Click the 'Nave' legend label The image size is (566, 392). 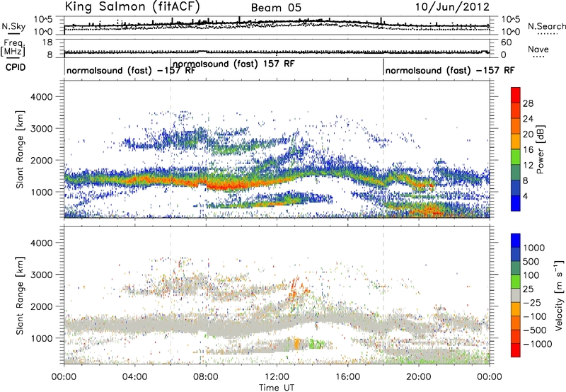coord(538,49)
